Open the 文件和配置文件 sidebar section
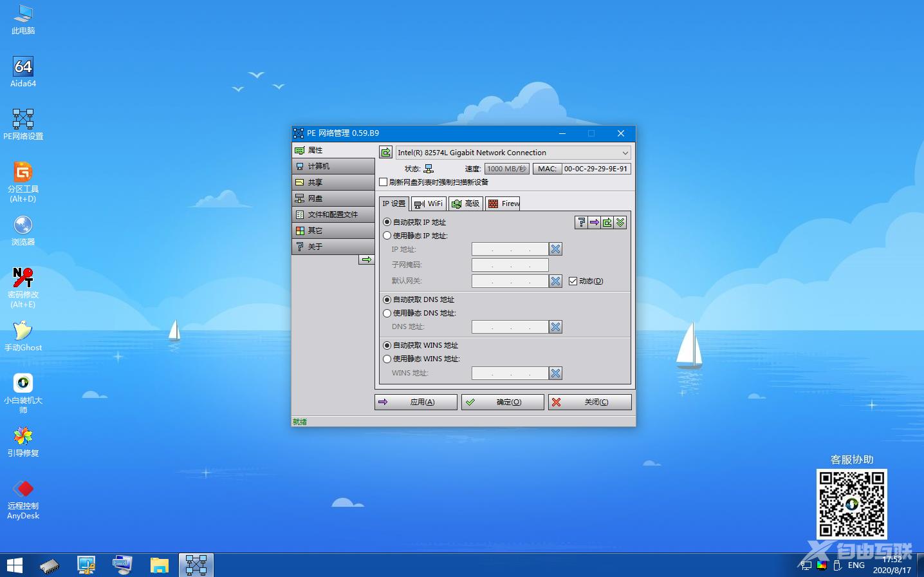Viewport: 924px width, 577px height. click(x=333, y=214)
